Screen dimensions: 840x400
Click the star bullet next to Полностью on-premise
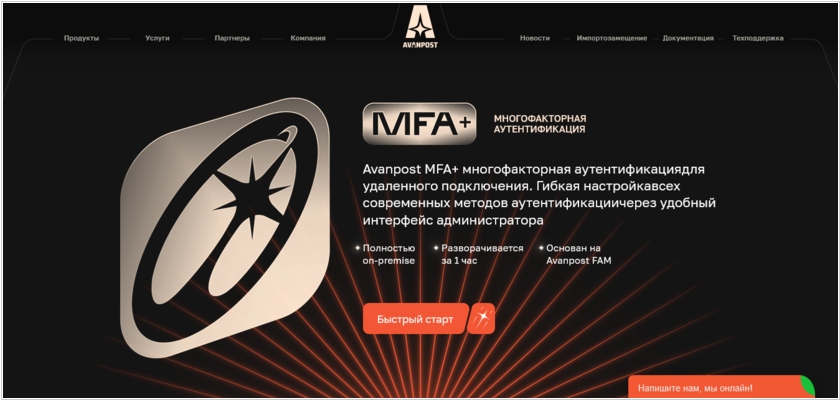click(x=357, y=248)
